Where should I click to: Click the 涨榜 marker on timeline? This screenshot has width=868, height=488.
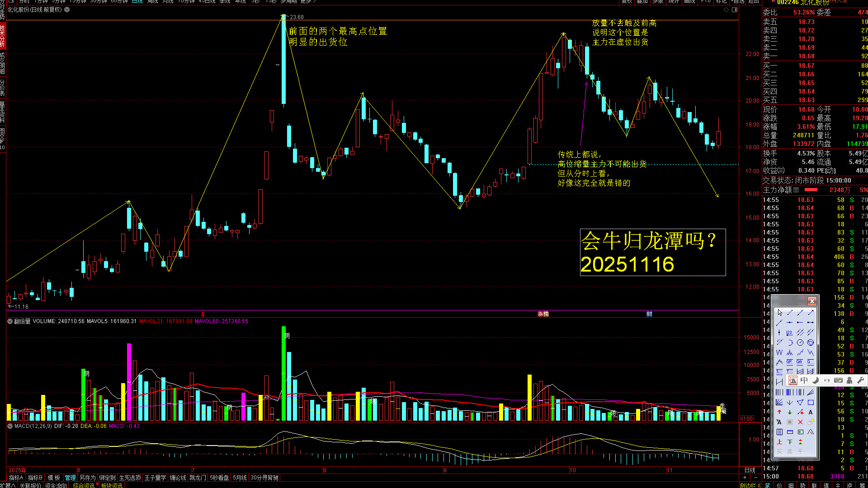click(x=543, y=314)
